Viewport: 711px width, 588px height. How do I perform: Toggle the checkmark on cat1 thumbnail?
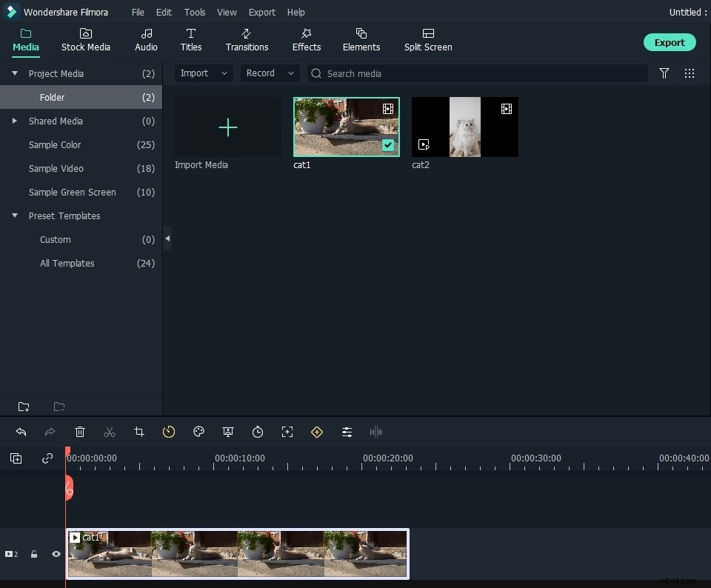point(388,145)
